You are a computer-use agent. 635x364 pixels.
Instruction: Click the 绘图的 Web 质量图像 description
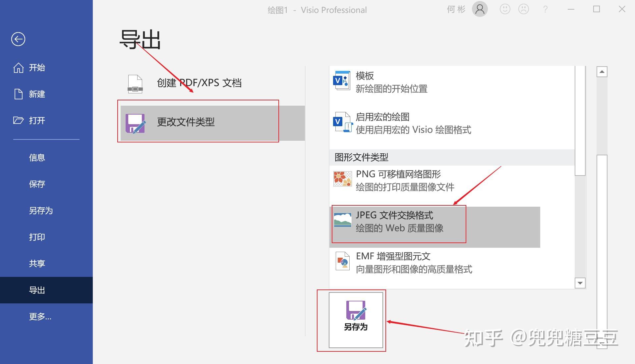[x=399, y=228]
